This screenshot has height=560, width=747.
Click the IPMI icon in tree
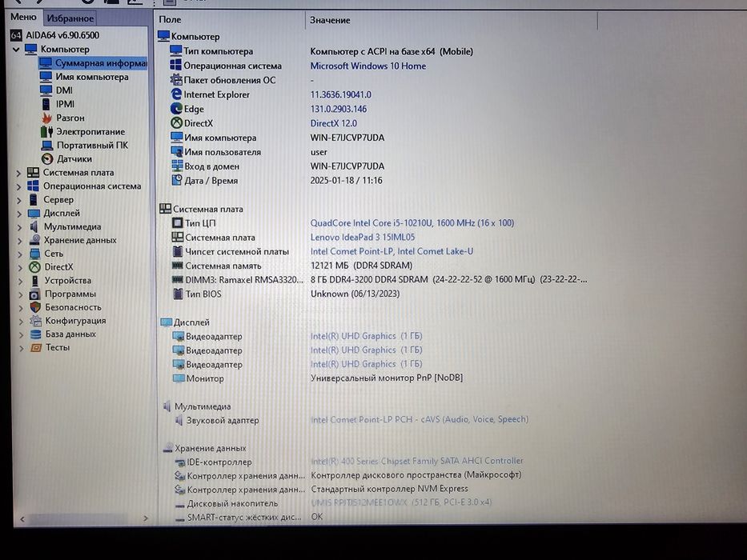coord(46,104)
